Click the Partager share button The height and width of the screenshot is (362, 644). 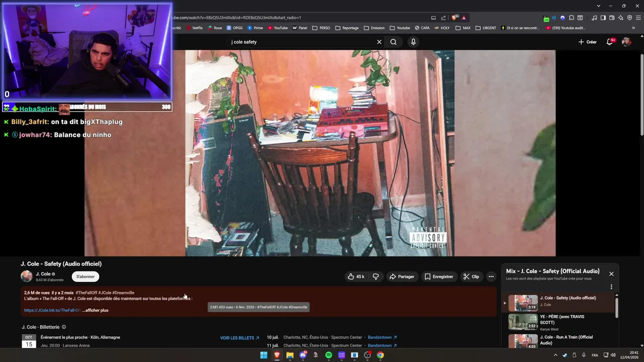point(401,277)
